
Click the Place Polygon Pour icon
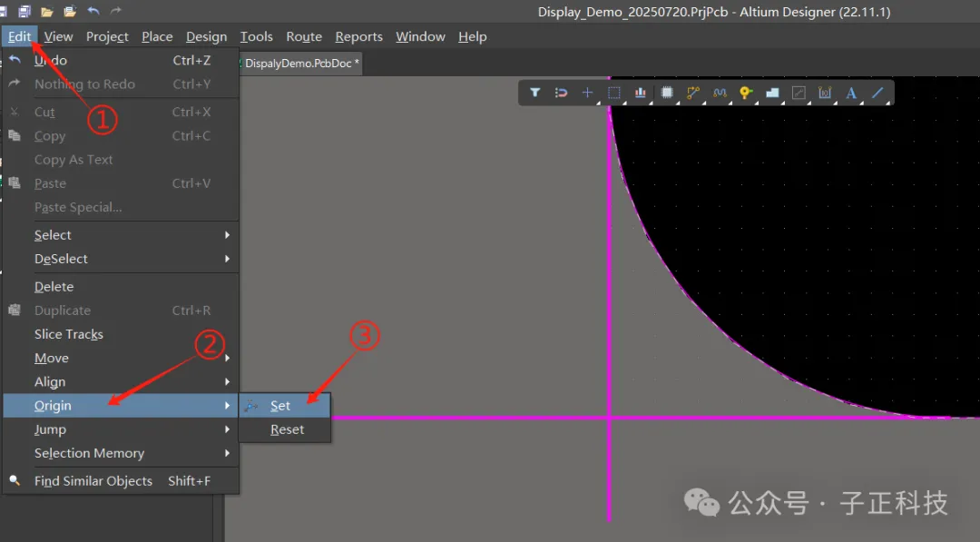(x=772, y=93)
